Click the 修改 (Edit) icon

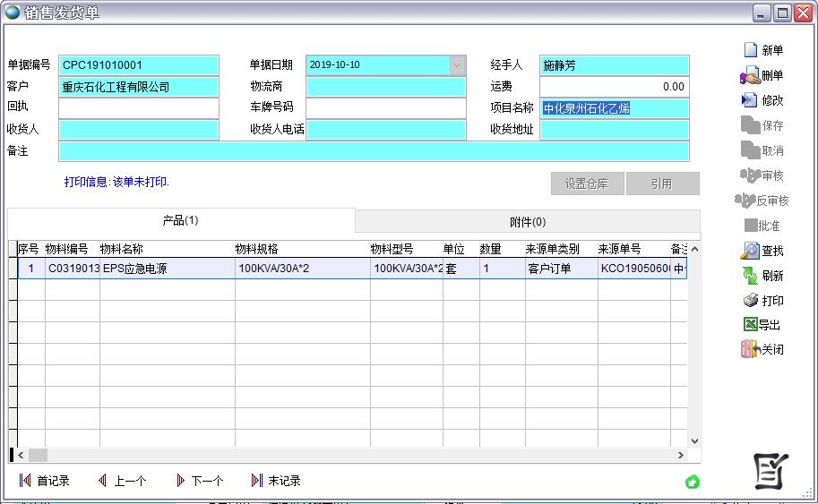click(750, 100)
